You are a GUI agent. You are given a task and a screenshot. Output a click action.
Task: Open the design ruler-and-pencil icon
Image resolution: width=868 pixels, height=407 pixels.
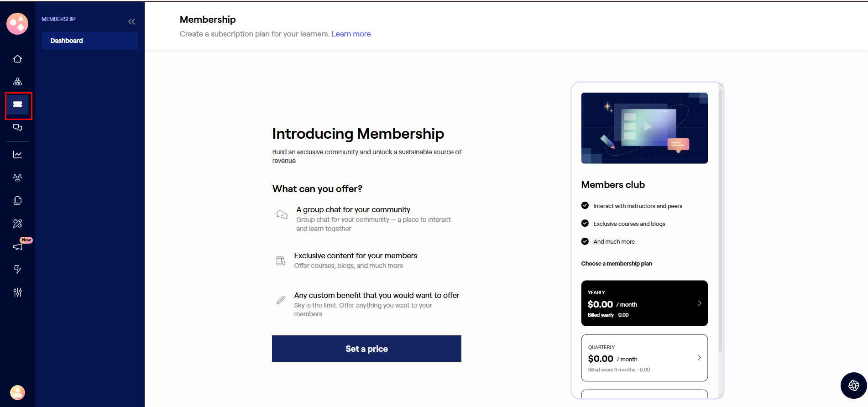coord(17,223)
